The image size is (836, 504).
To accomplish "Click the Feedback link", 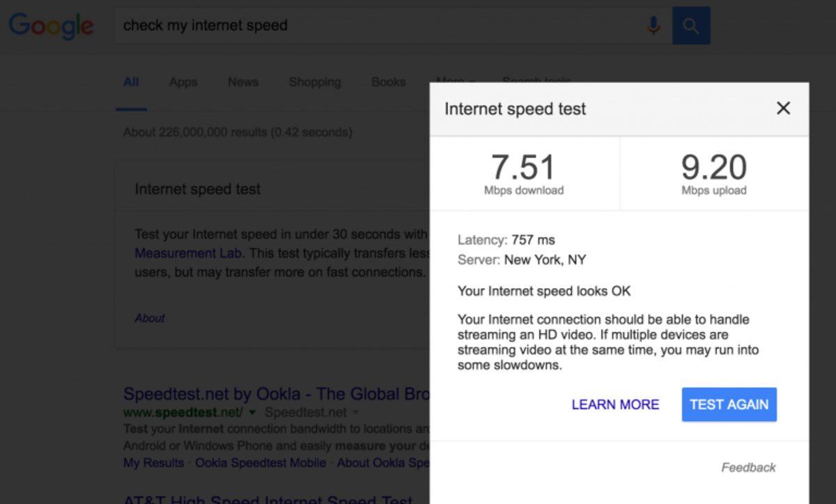I will coord(748,467).
